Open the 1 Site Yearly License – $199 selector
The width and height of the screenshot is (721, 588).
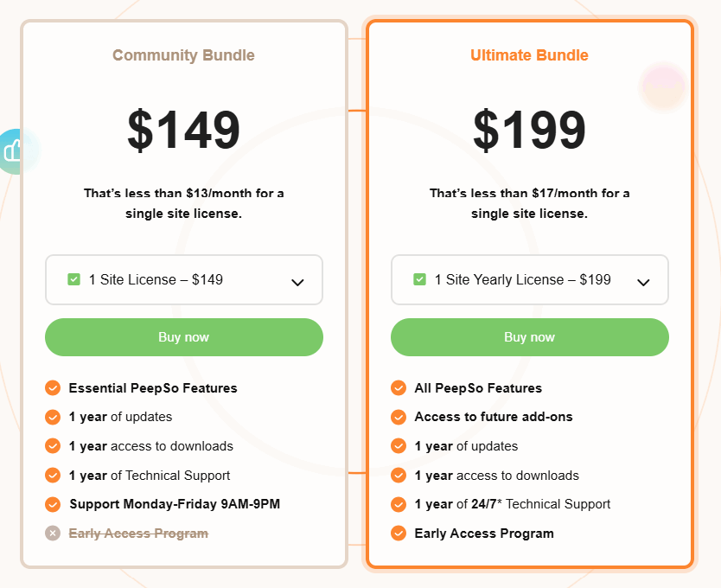click(530, 280)
